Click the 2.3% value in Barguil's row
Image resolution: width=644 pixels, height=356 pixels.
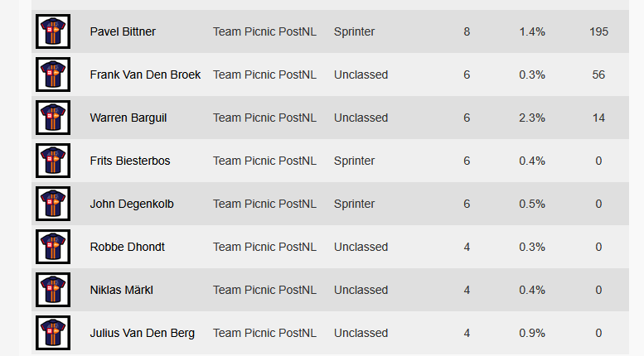click(x=532, y=118)
